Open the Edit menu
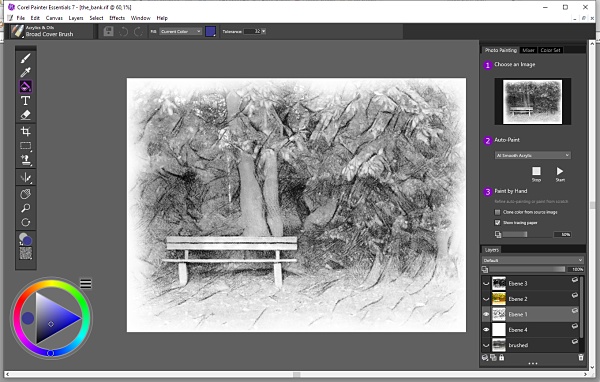Viewport: 600px width, 382px height. [35, 18]
